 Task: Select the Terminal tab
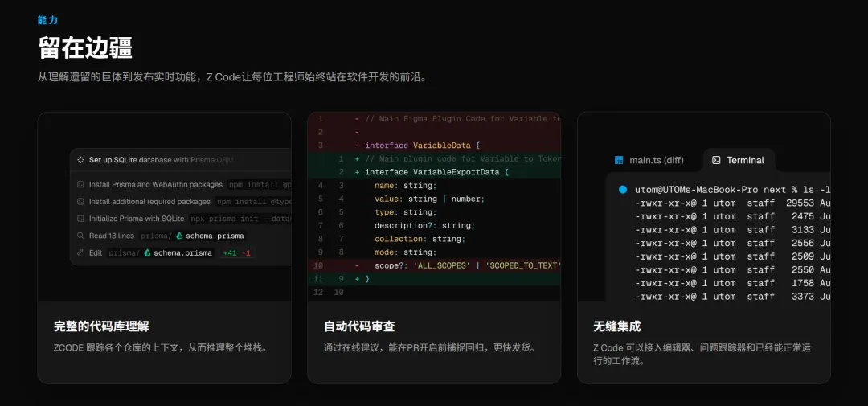(739, 160)
